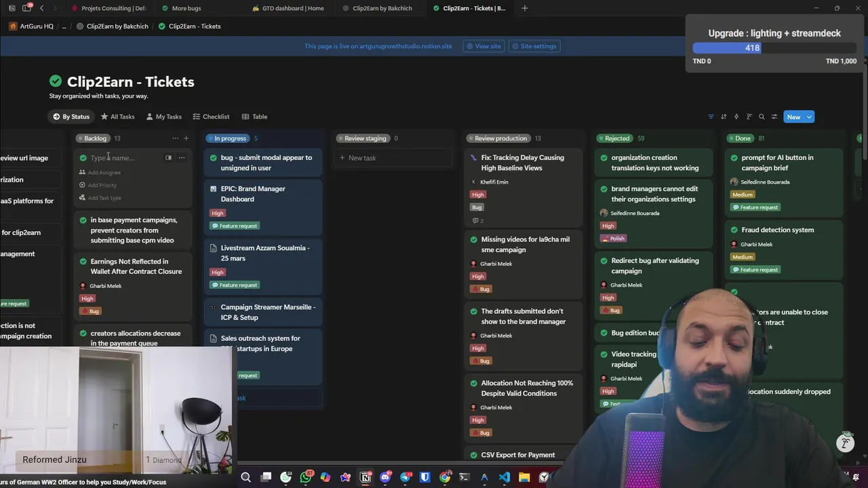Open Telegram from the taskbar
The width and height of the screenshot is (868, 488).
pos(406,477)
